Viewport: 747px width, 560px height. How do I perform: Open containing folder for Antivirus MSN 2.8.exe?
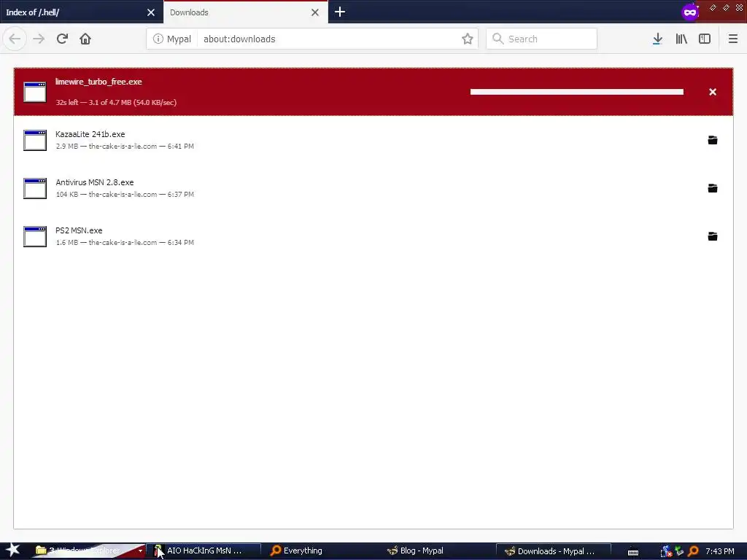pyautogui.click(x=713, y=188)
